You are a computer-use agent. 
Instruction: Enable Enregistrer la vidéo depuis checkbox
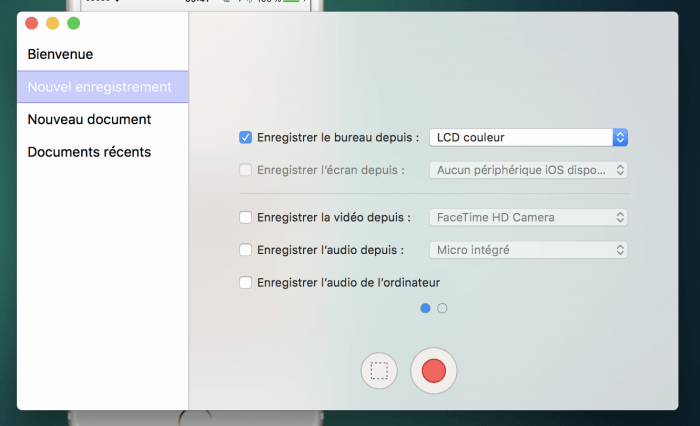pos(246,217)
